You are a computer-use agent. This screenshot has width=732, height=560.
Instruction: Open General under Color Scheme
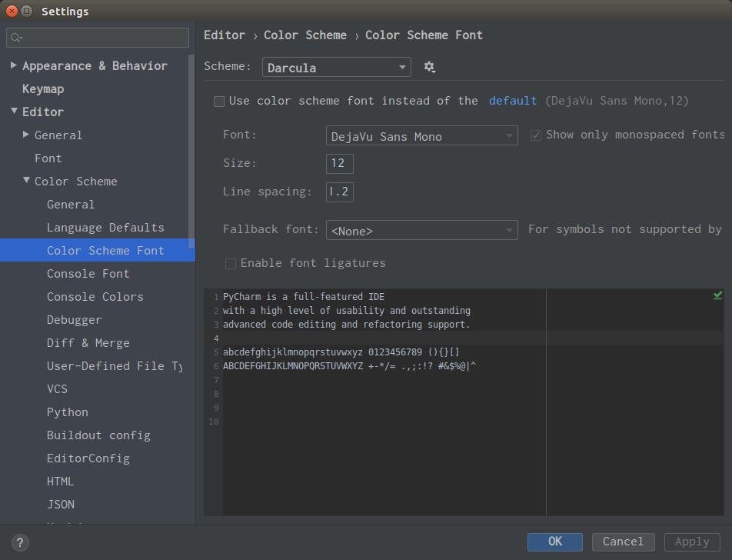71,205
